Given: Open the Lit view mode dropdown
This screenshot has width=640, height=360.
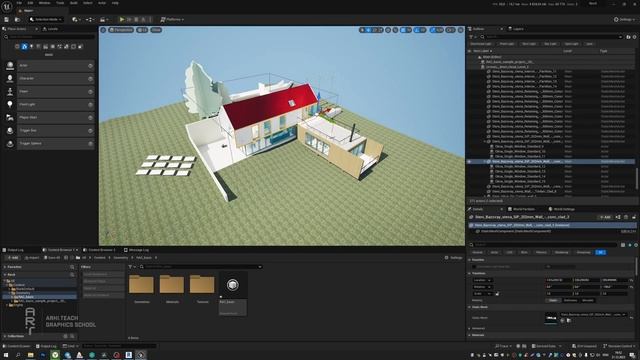Looking at the screenshot, I should coord(142,30).
